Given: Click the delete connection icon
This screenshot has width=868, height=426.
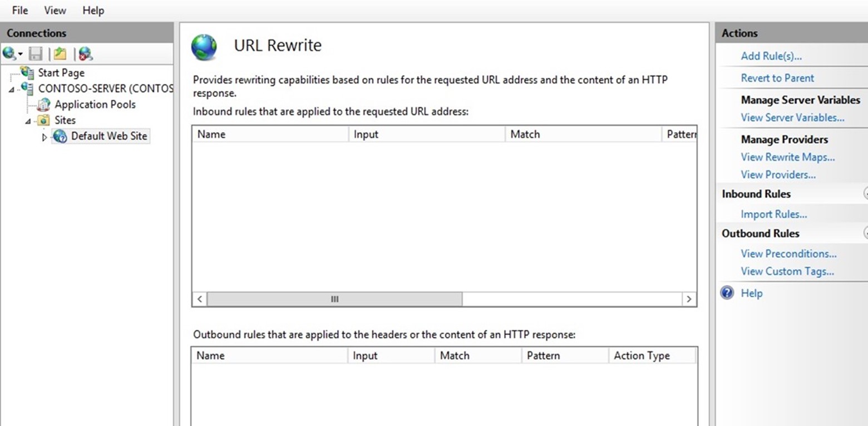Looking at the screenshot, I should click(85, 53).
